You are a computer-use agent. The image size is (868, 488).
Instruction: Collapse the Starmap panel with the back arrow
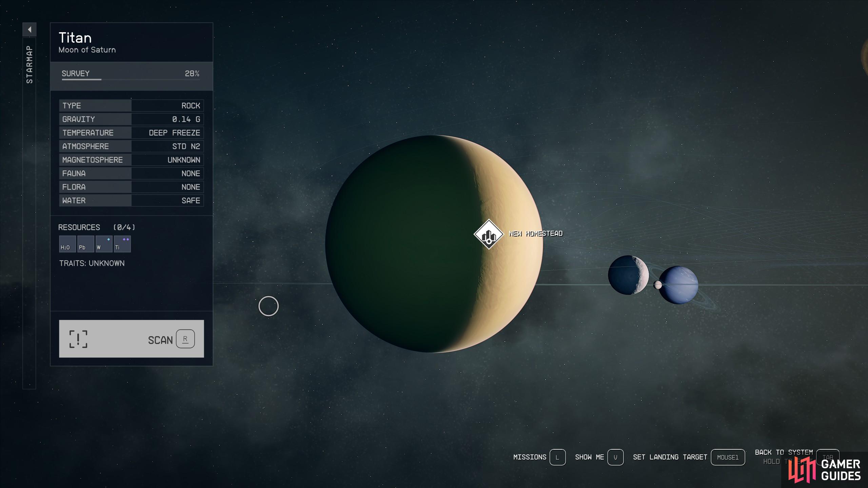click(x=29, y=29)
